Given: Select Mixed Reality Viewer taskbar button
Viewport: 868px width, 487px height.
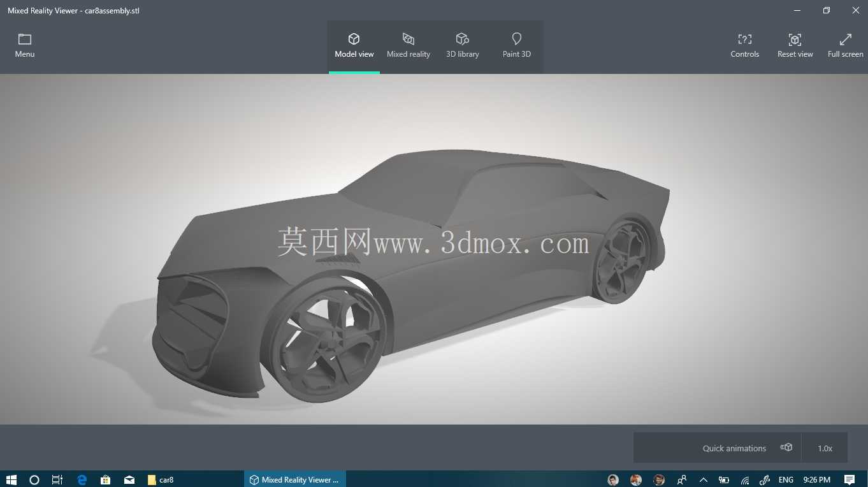Looking at the screenshot, I should 295,479.
